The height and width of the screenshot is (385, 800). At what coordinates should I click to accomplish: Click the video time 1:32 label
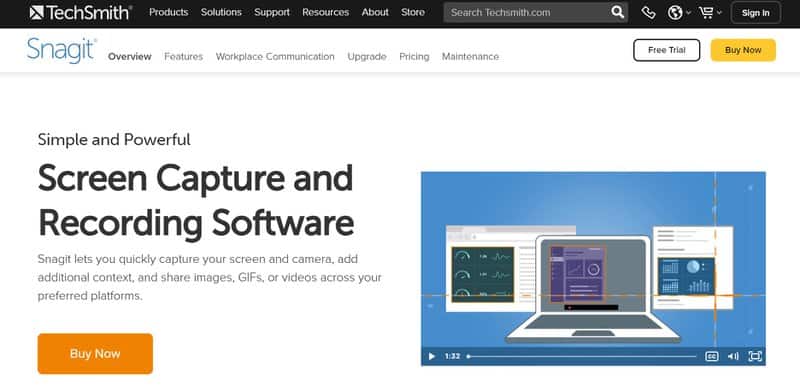click(453, 356)
